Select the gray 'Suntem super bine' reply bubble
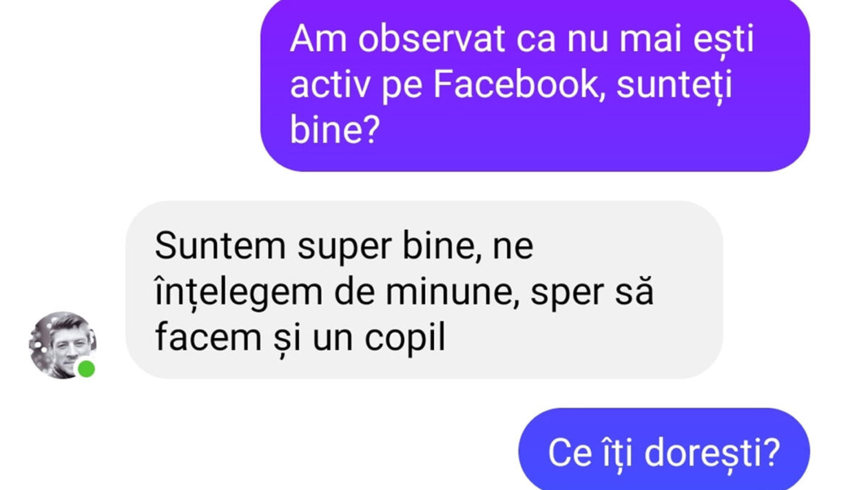The image size is (868, 490). tap(424, 290)
